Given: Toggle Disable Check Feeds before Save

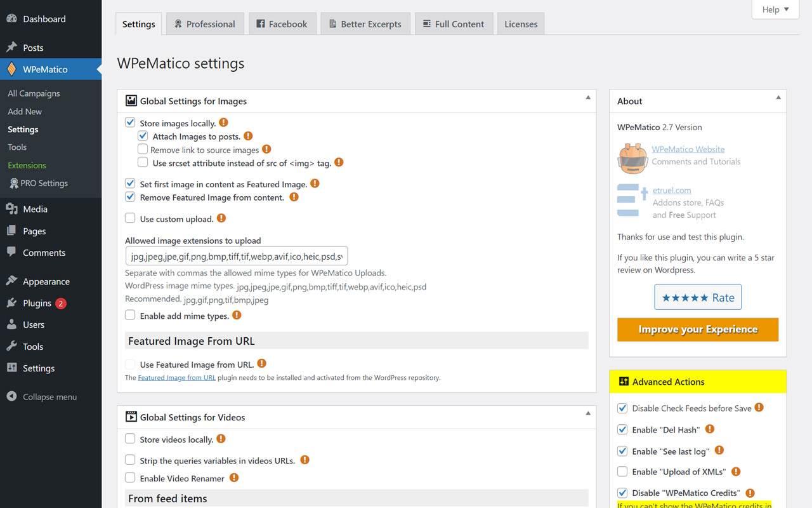Looking at the screenshot, I should coord(622,408).
